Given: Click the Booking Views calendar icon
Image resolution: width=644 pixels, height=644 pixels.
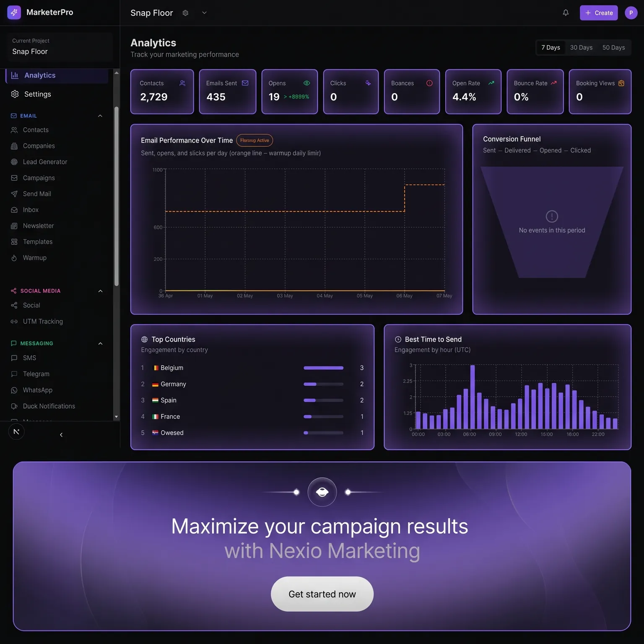Looking at the screenshot, I should tap(621, 83).
